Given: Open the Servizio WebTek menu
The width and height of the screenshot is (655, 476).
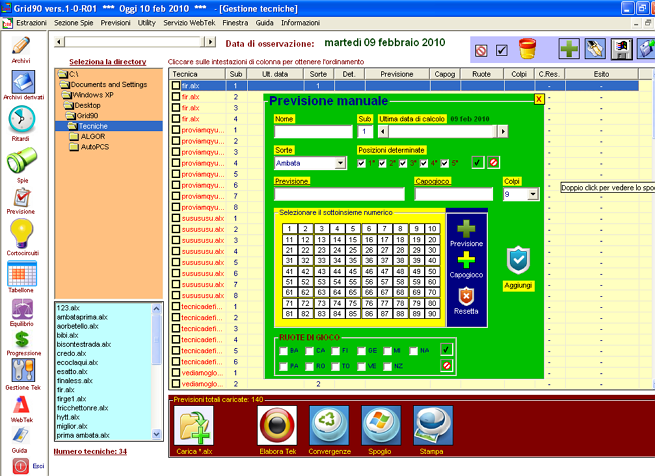Looking at the screenshot, I should click(x=189, y=23).
